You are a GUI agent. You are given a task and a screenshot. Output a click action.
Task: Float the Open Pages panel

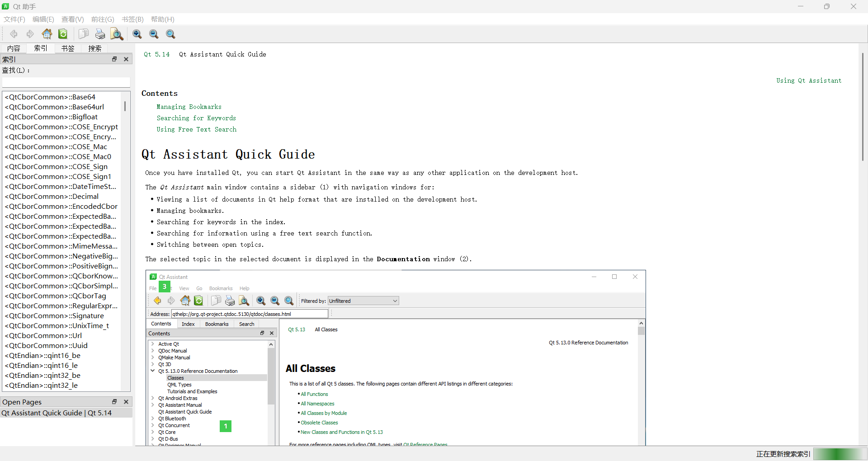[x=114, y=402]
